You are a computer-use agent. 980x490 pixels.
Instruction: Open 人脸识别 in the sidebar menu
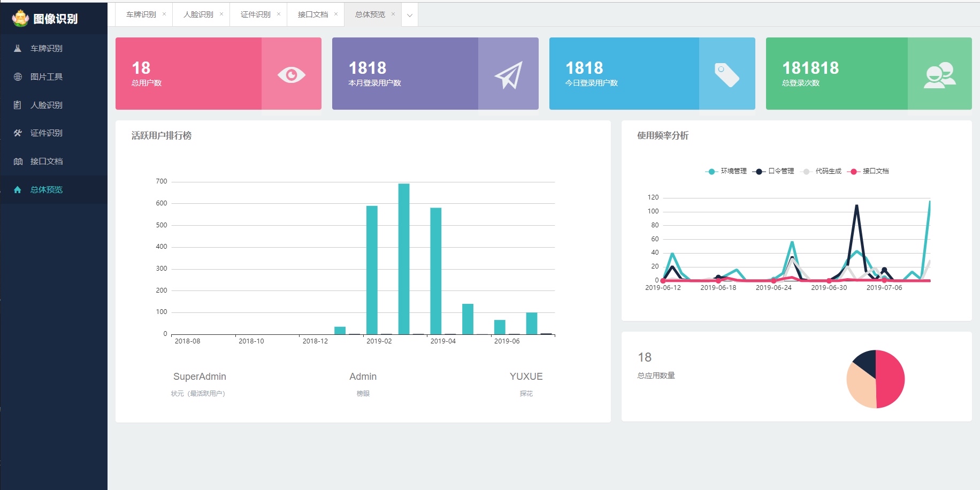point(53,105)
